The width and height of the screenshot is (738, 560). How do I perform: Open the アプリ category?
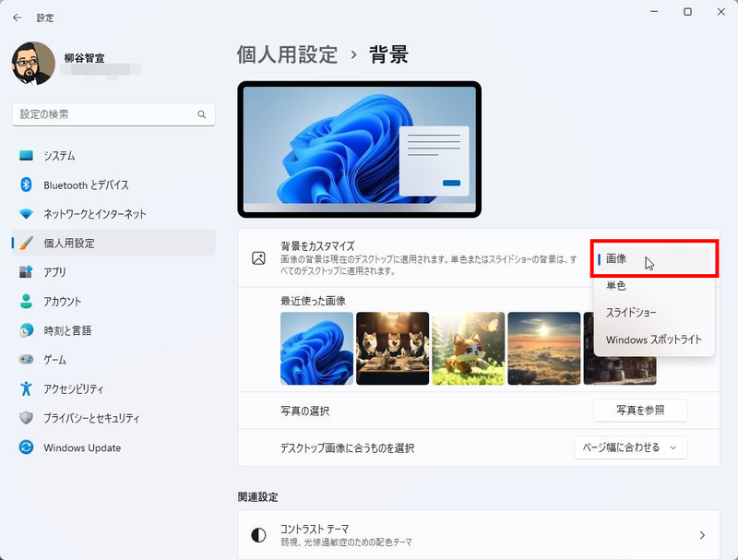113,271
